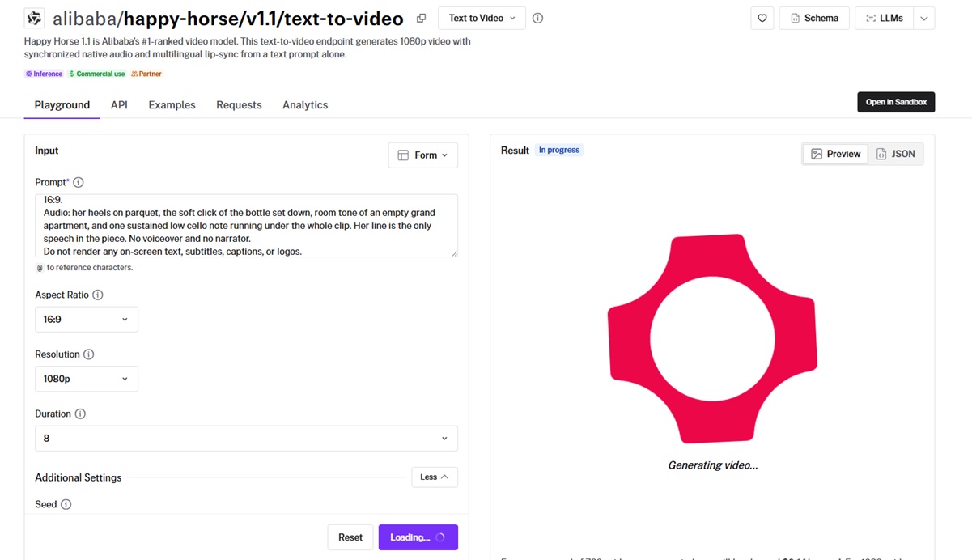Click the Duration info icon
The height and width of the screenshot is (560, 972).
pyautogui.click(x=80, y=414)
